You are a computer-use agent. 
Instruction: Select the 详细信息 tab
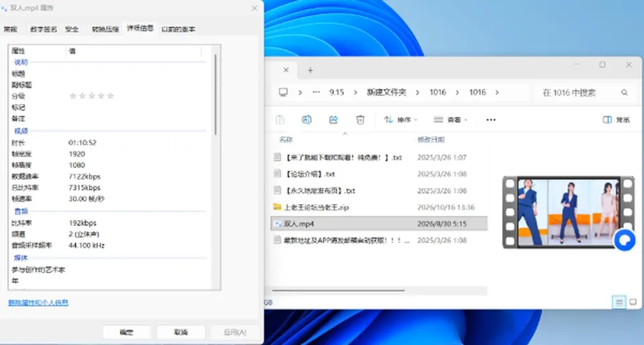point(140,28)
